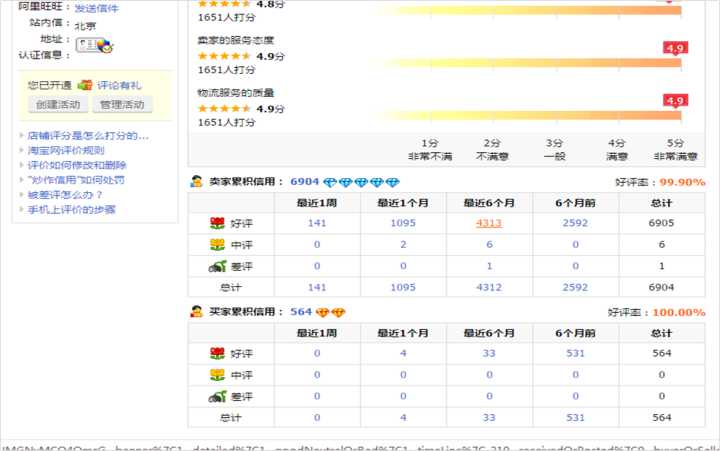Click the red flower 好评 icon in buyer table
Screen dimensions: 720x451
tap(216, 353)
